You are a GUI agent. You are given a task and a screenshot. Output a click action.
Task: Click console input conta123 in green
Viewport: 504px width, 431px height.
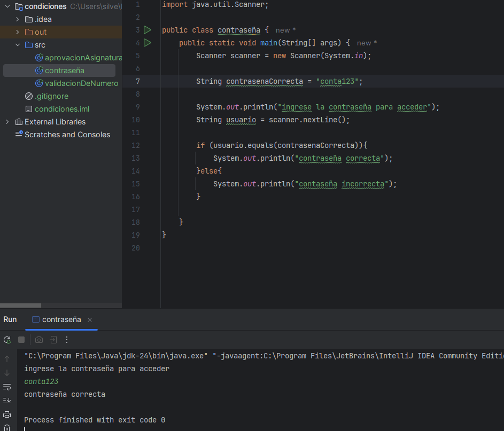[42, 381]
